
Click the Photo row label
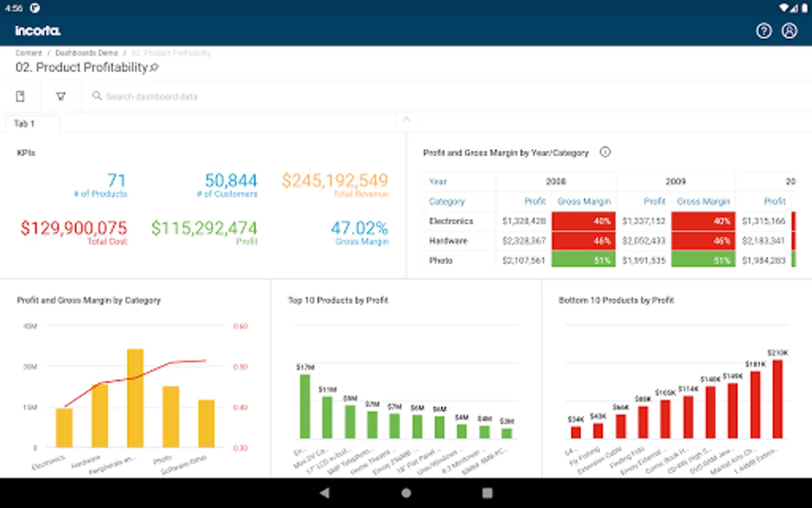441,260
